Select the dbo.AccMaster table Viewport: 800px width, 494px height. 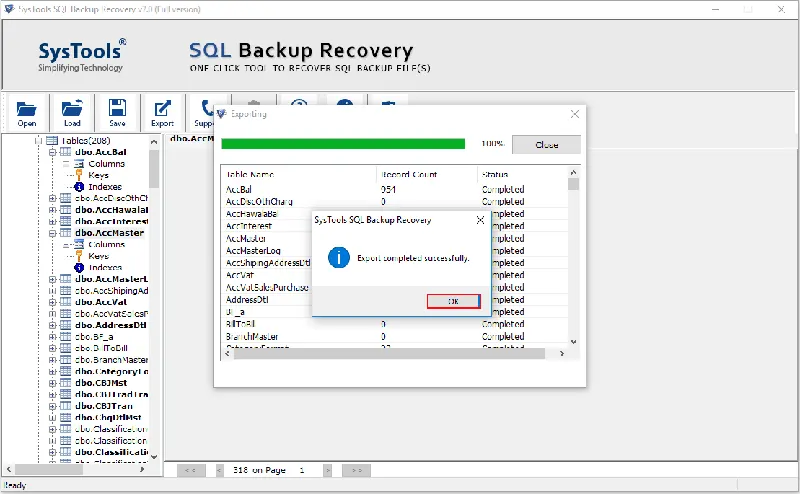click(x=110, y=233)
